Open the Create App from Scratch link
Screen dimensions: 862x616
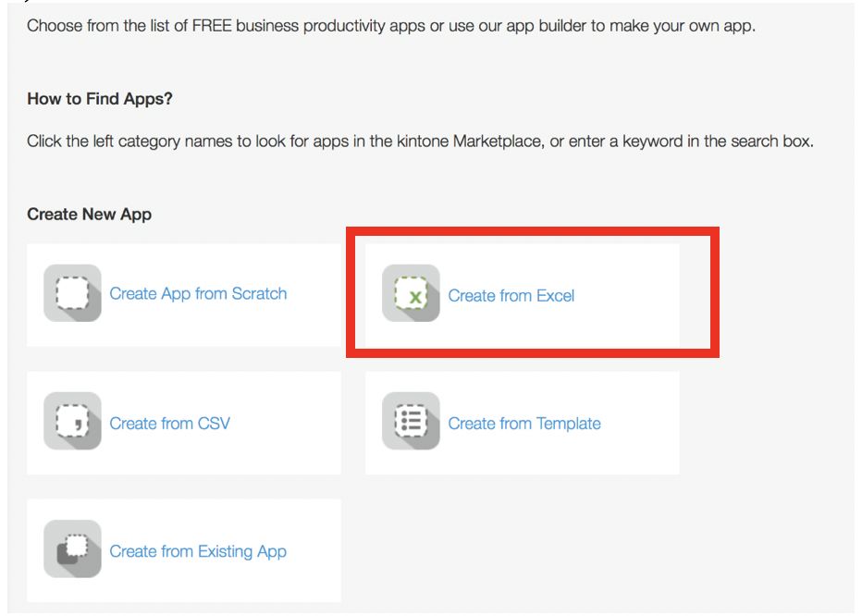click(198, 294)
